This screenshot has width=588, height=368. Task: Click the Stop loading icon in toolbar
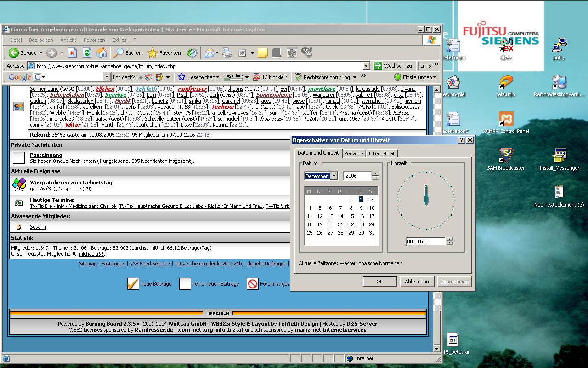tap(72, 53)
